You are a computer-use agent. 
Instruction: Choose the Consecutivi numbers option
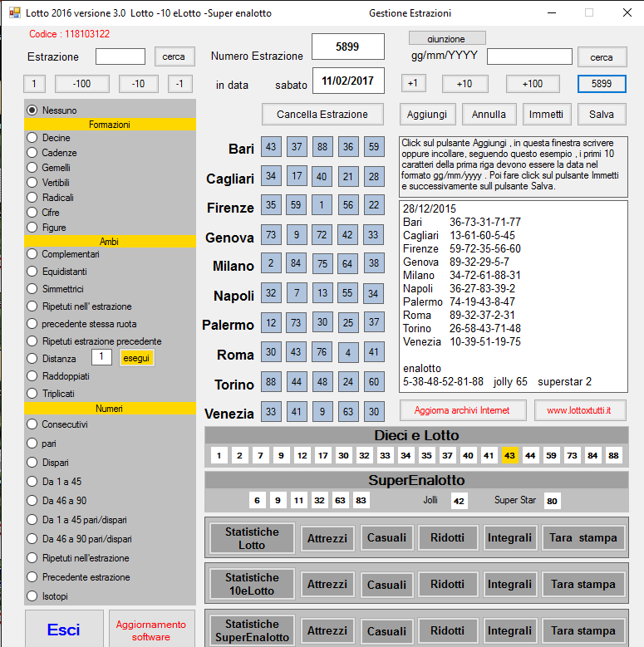(x=32, y=424)
